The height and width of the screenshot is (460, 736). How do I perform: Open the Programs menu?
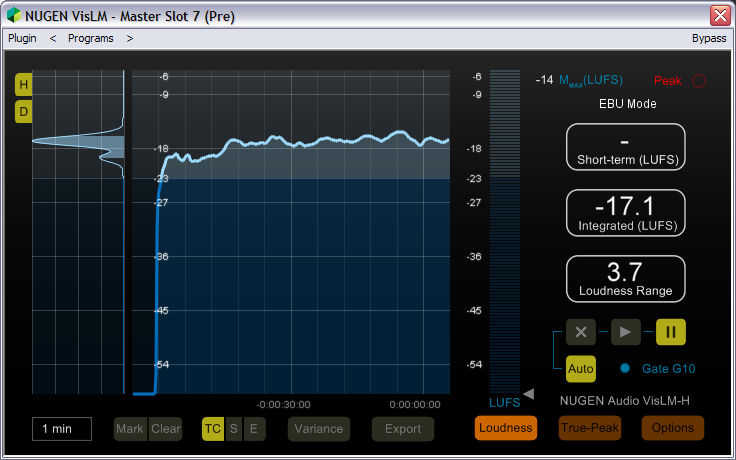point(90,38)
